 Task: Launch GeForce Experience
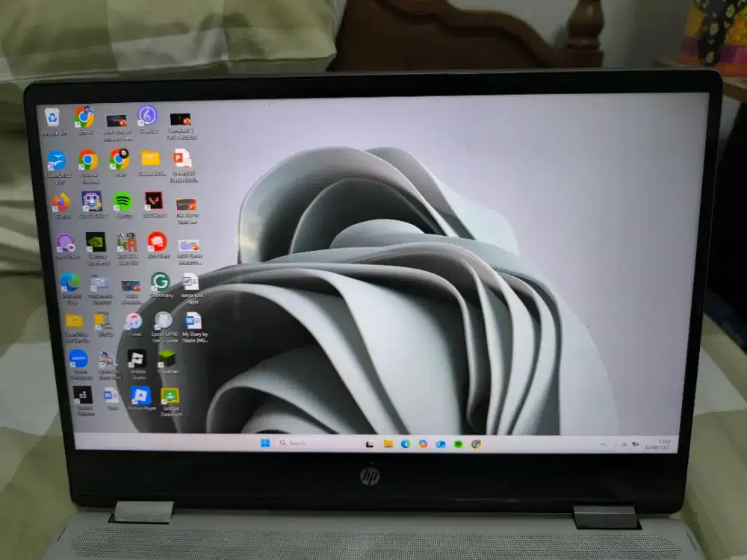point(96,243)
